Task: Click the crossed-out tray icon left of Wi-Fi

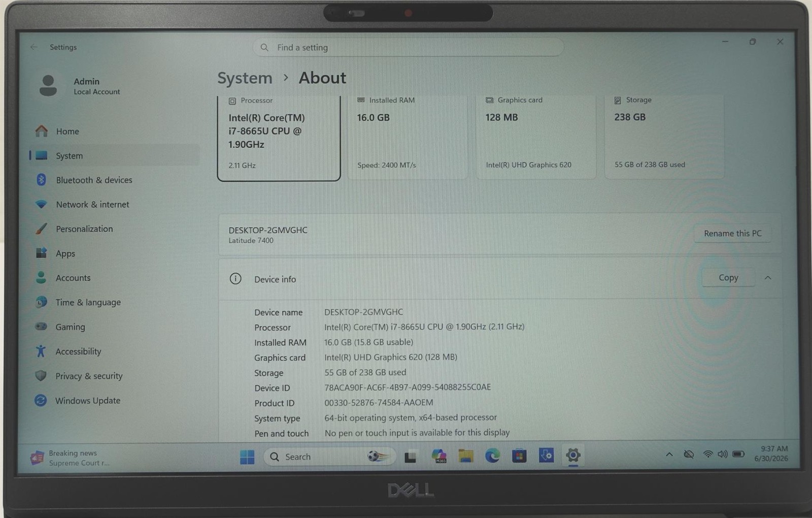Action: (x=689, y=454)
